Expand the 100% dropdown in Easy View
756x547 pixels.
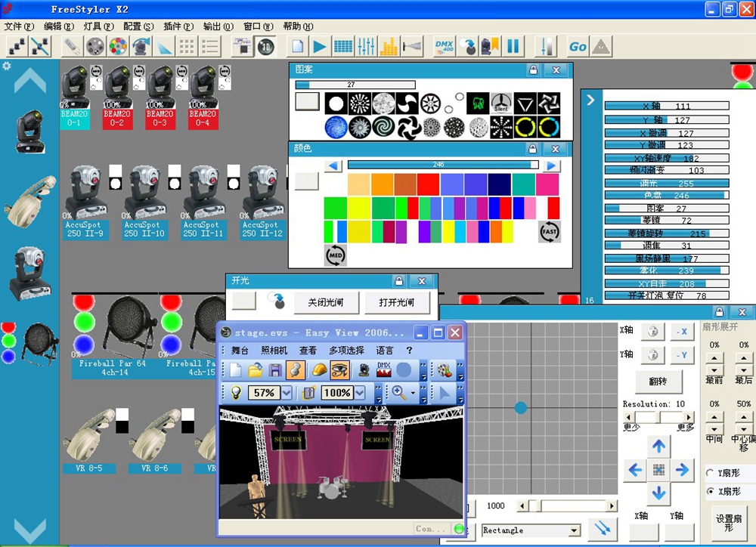click(358, 393)
